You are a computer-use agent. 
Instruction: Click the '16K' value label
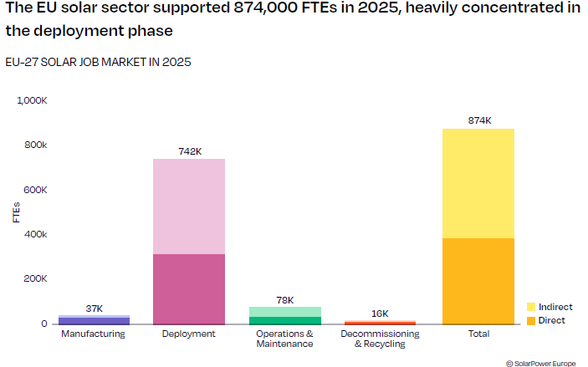(380, 313)
